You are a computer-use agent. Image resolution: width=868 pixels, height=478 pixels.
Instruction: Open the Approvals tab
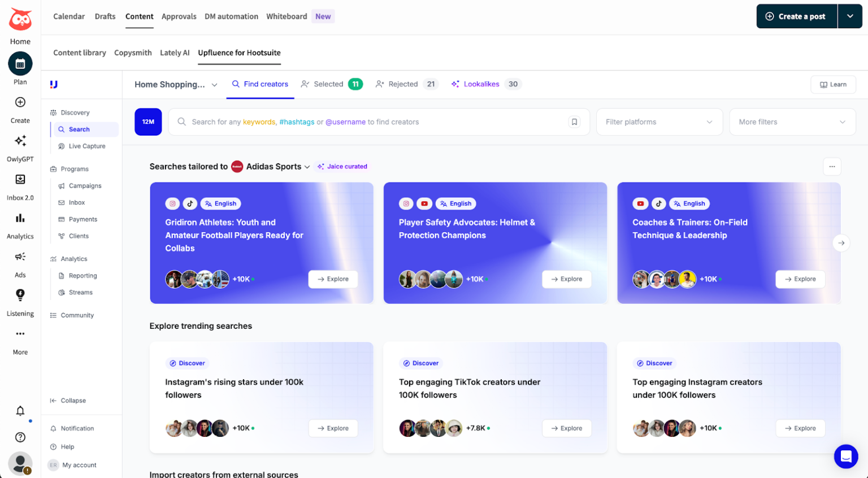point(179,16)
